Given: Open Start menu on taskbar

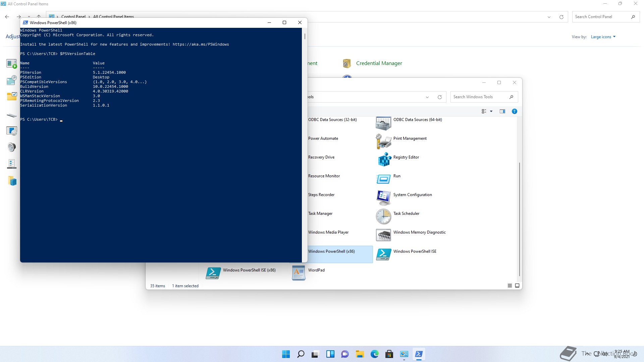Looking at the screenshot, I should coord(286,354).
